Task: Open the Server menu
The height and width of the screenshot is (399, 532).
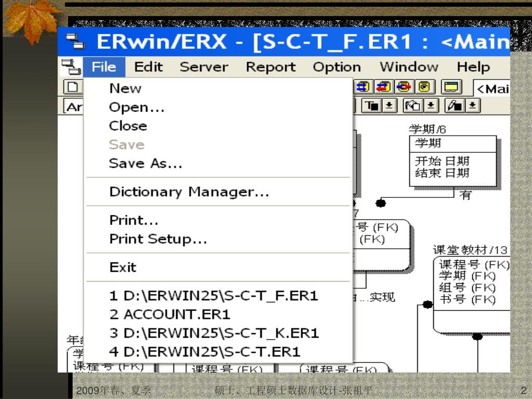Action: tap(204, 67)
